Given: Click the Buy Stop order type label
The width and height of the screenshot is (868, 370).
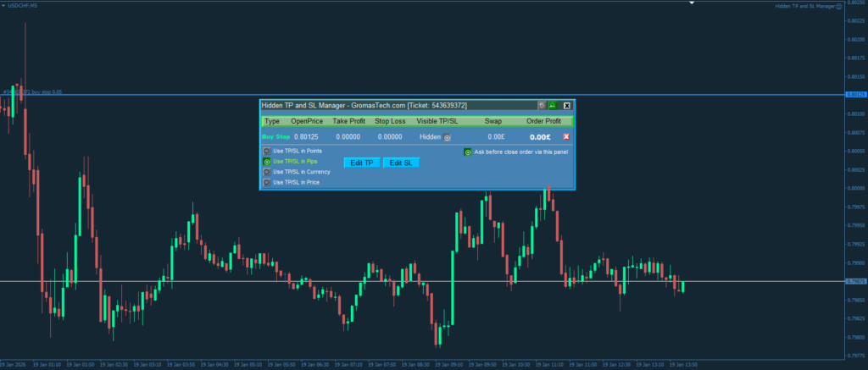Looking at the screenshot, I should click(275, 136).
